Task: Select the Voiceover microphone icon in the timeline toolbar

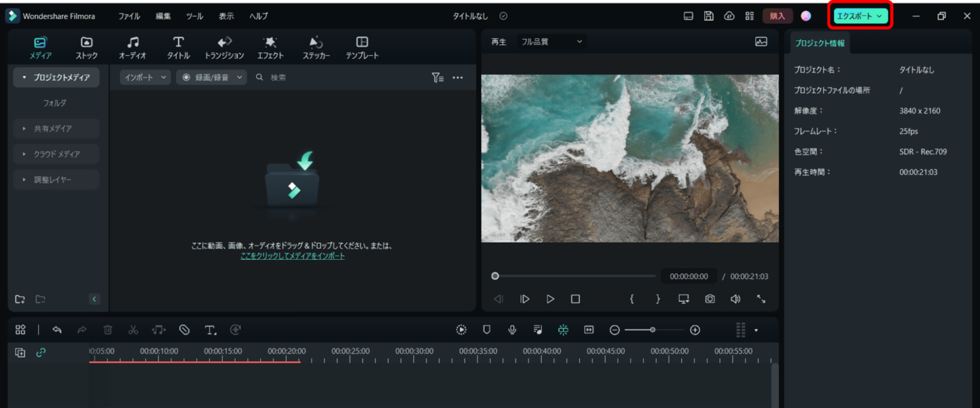Action: click(512, 329)
